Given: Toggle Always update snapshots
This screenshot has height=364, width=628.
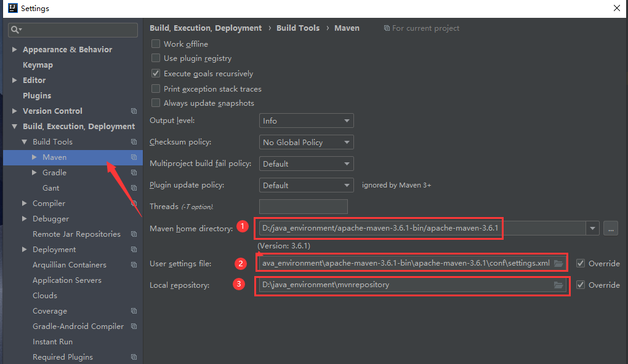Looking at the screenshot, I should coord(155,103).
